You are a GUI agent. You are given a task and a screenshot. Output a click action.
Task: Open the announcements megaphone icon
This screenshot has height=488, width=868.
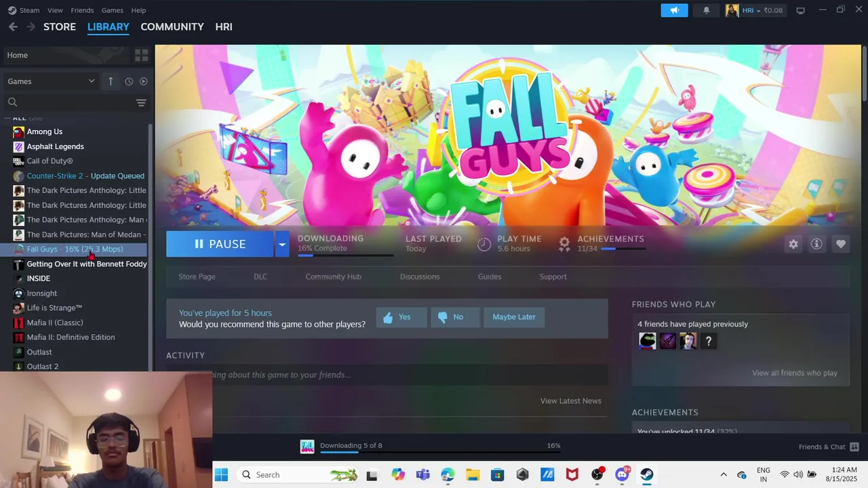tap(675, 10)
